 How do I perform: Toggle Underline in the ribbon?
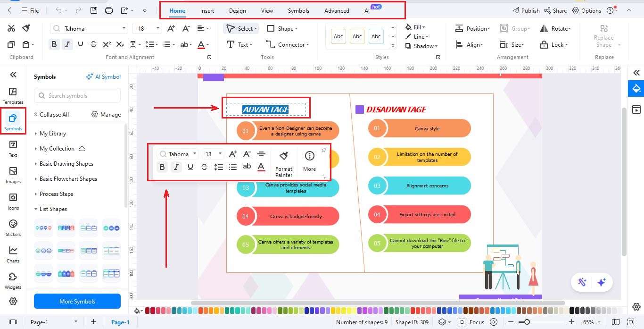[x=81, y=44]
